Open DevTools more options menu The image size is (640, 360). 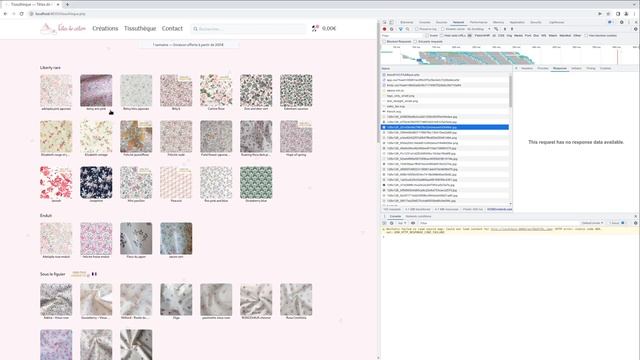pyautogui.click(x=629, y=22)
